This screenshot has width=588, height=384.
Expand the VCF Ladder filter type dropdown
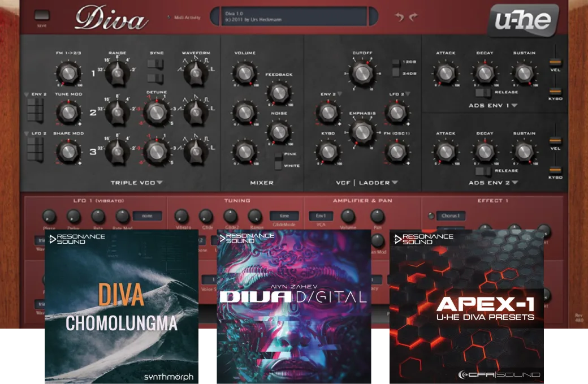point(395,183)
